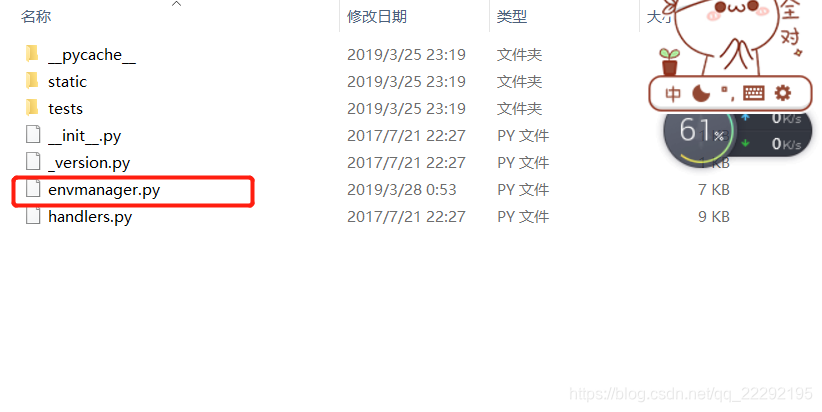The image size is (822, 412).
Task: Click the handlers.py file icon
Action: tap(33, 216)
